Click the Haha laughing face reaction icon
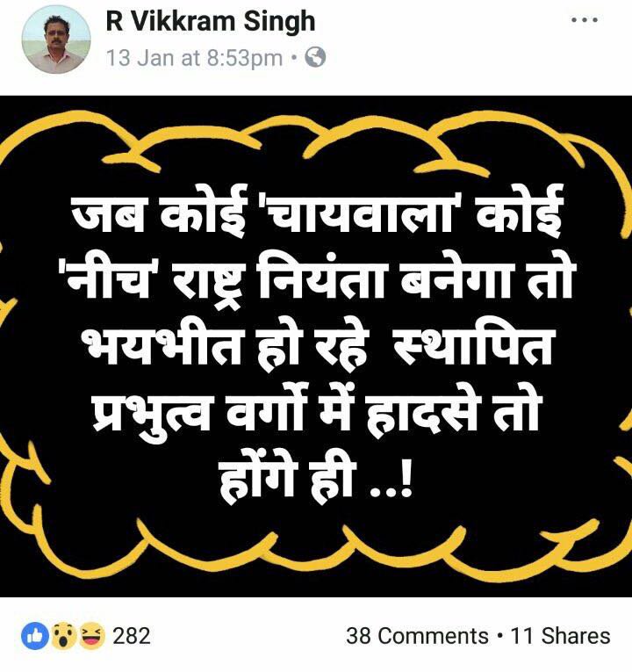This screenshot has width=632, height=672. point(91,635)
